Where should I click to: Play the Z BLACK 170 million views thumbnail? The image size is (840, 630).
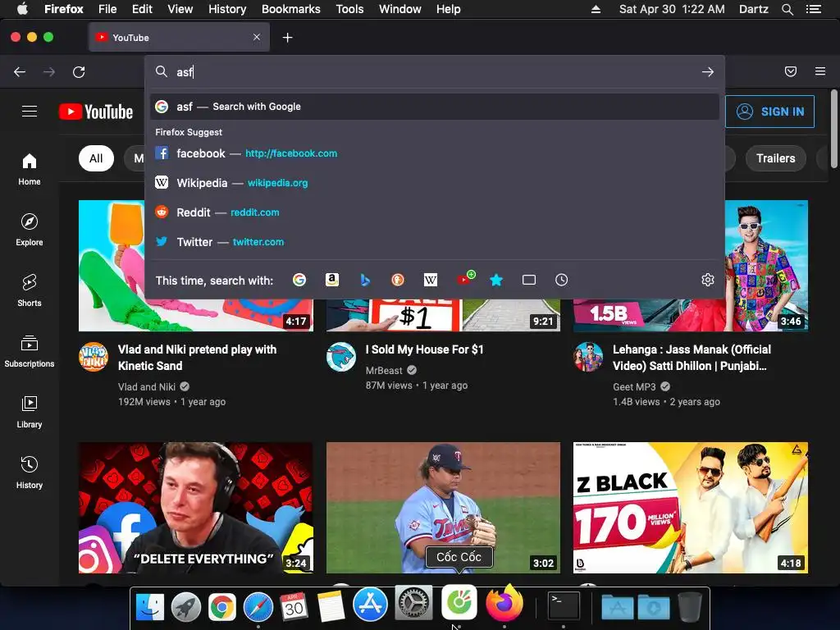click(691, 507)
